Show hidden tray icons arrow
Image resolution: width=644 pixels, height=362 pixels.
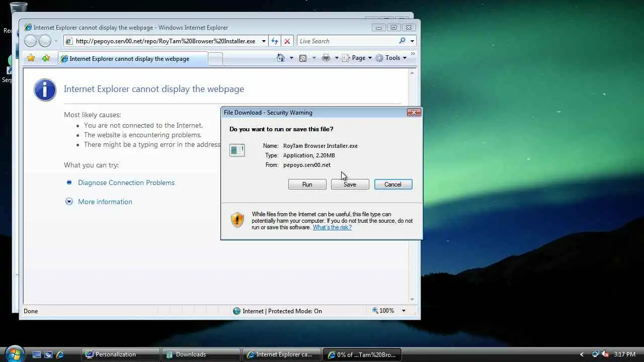pyautogui.click(x=582, y=354)
